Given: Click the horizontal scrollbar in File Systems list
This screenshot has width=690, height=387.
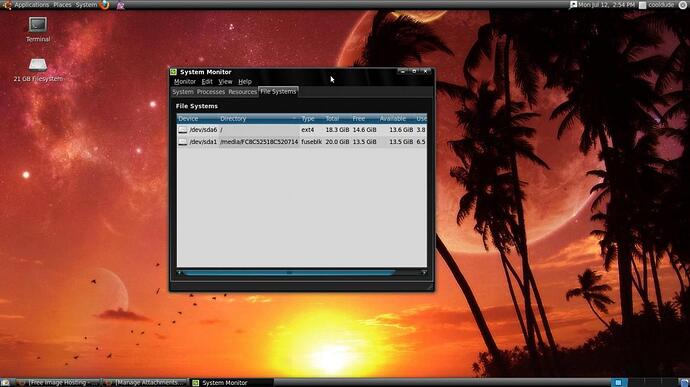Looking at the screenshot, I should point(289,273).
